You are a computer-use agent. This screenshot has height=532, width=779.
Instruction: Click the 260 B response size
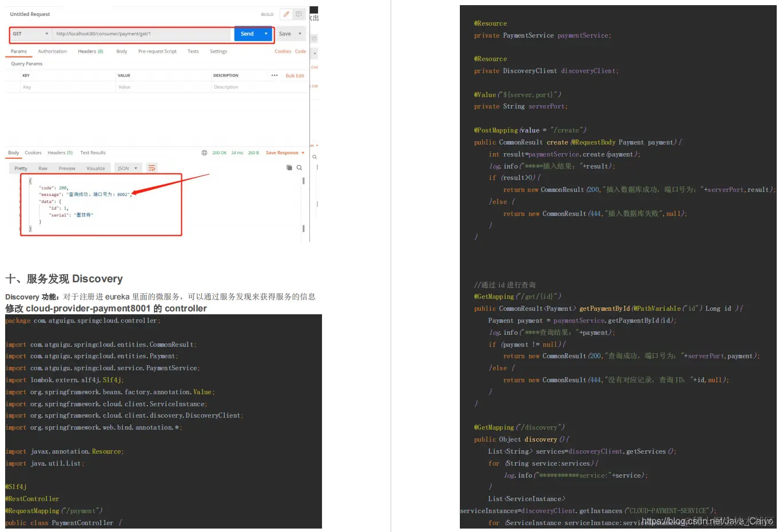click(253, 153)
